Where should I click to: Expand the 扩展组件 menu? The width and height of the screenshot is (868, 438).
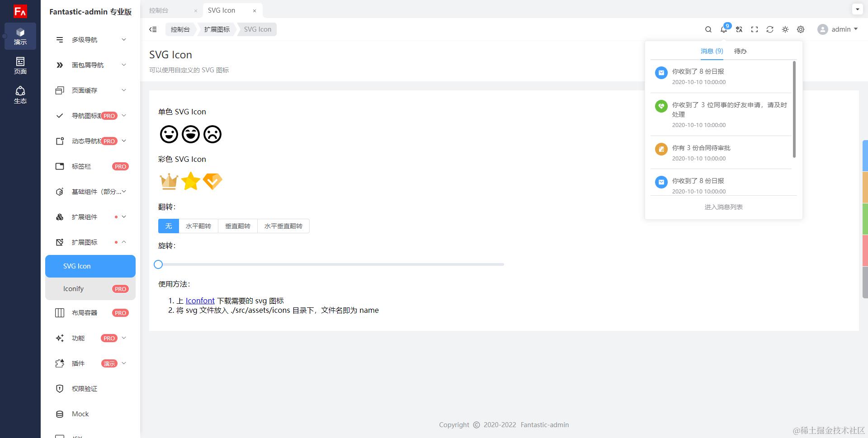click(90, 217)
